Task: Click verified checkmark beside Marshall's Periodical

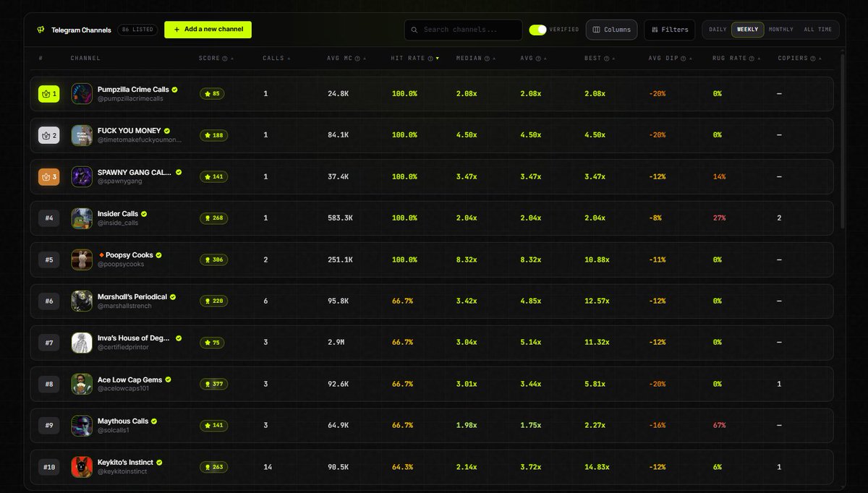Action: [173, 296]
